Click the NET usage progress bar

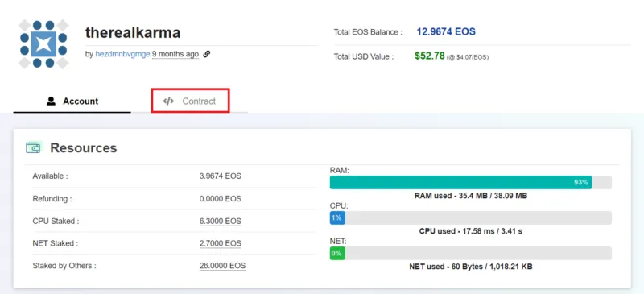471,253
